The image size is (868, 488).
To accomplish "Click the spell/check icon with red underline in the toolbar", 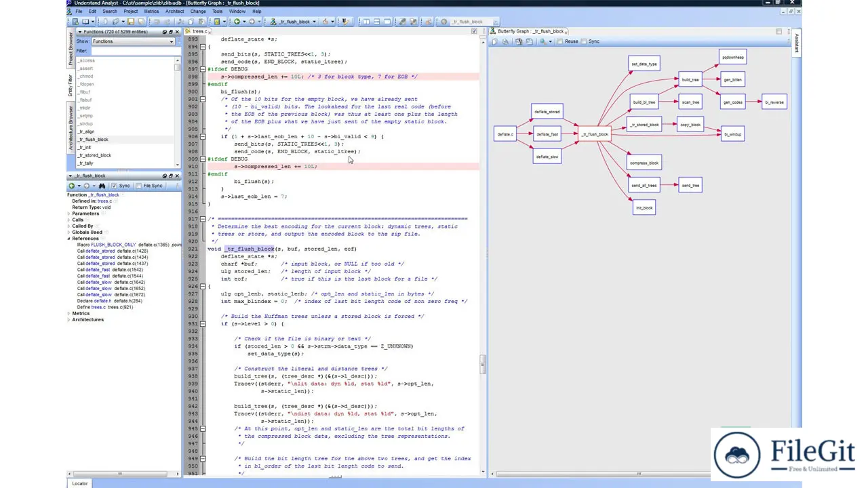I will [x=345, y=22].
